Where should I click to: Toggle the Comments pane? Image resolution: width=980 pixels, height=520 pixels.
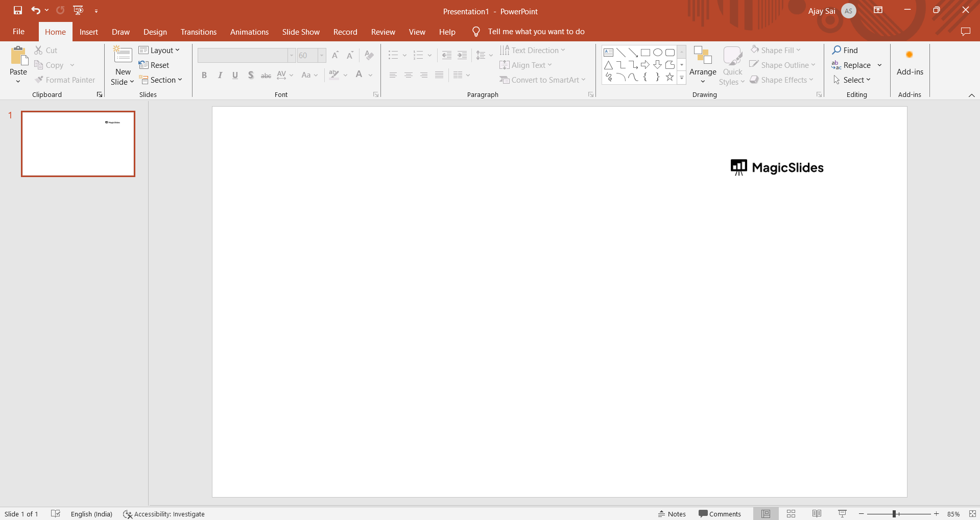720,514
